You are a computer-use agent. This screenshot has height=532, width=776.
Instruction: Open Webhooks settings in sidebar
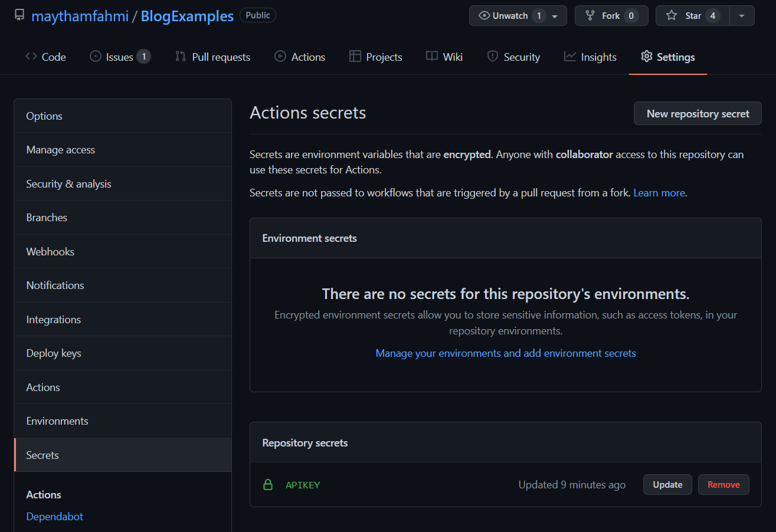pyautogui.click(x=123, y=251)
